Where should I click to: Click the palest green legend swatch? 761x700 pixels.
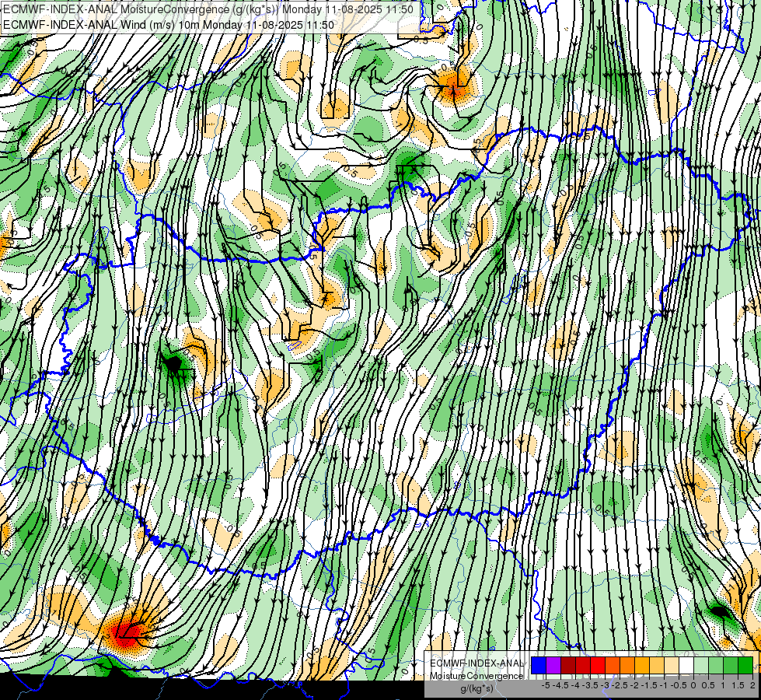(x=702, y=666)
